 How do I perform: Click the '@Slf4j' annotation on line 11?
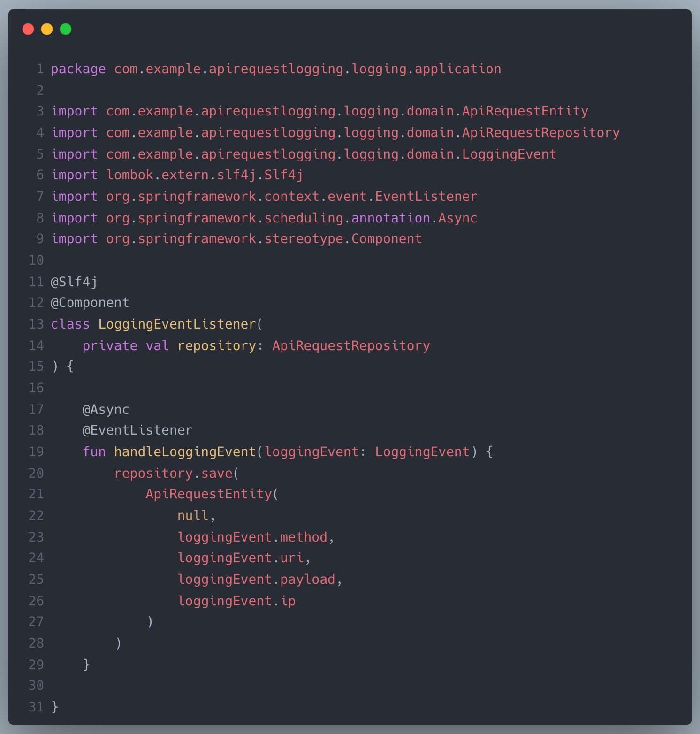(x=74, y=282)
